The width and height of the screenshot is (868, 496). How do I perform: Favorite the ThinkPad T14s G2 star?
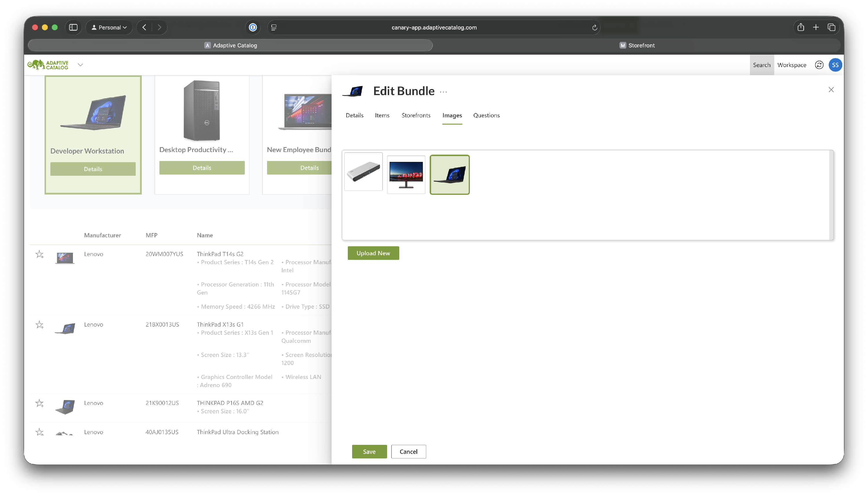coord(40,254)
